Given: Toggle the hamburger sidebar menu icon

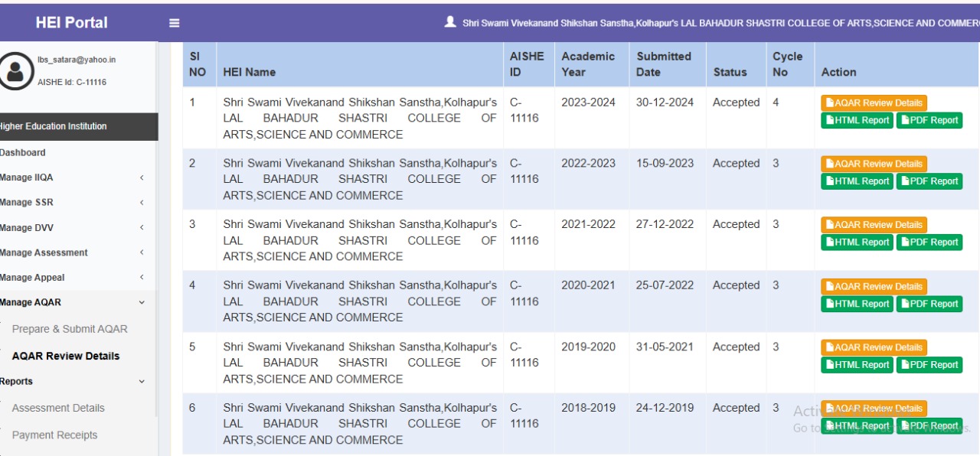Looking at the screenshot, I should point(175,23).
